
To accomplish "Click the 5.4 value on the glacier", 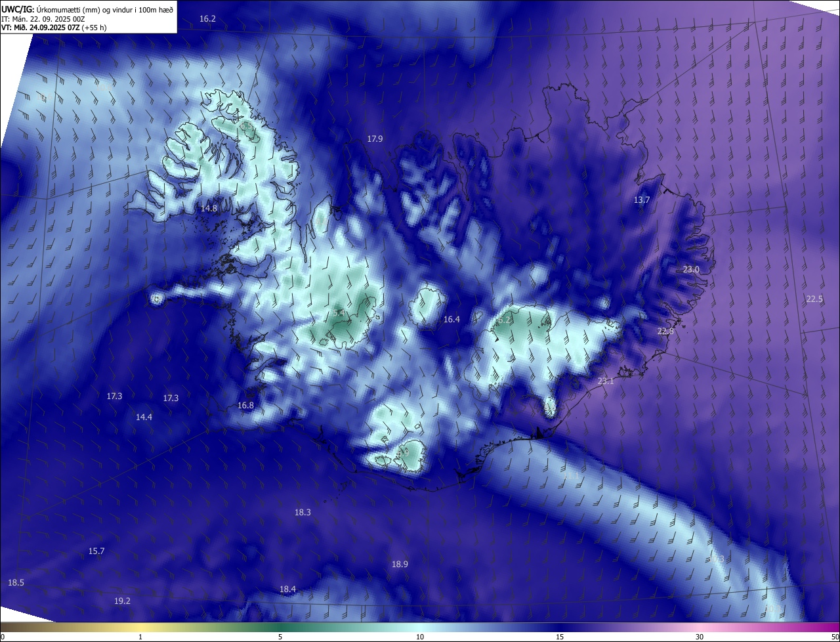I will pos(338,314).
